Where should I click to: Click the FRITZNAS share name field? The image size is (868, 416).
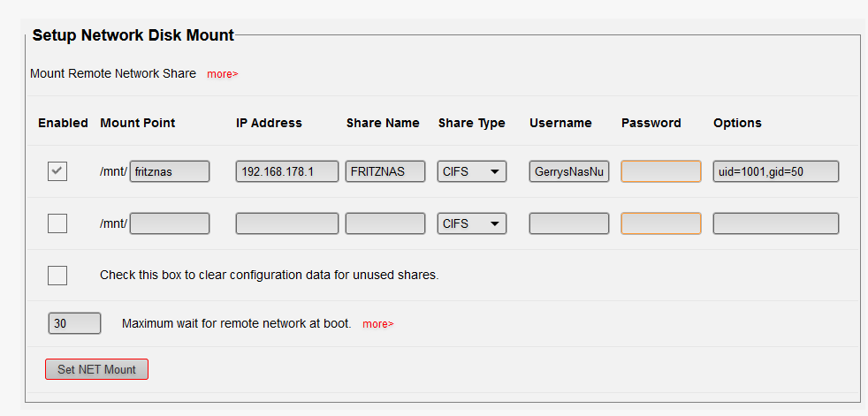pos(385,171)
